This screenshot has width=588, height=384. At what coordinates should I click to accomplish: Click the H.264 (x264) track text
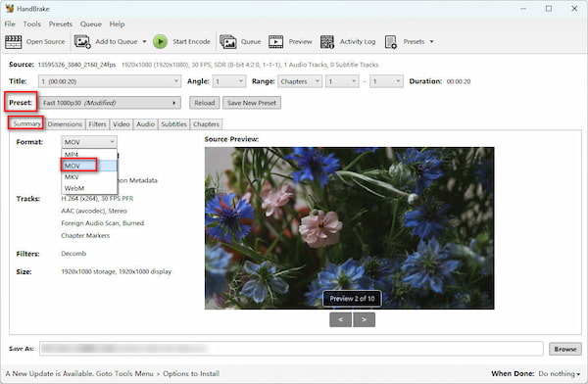[x=97, y=199]
